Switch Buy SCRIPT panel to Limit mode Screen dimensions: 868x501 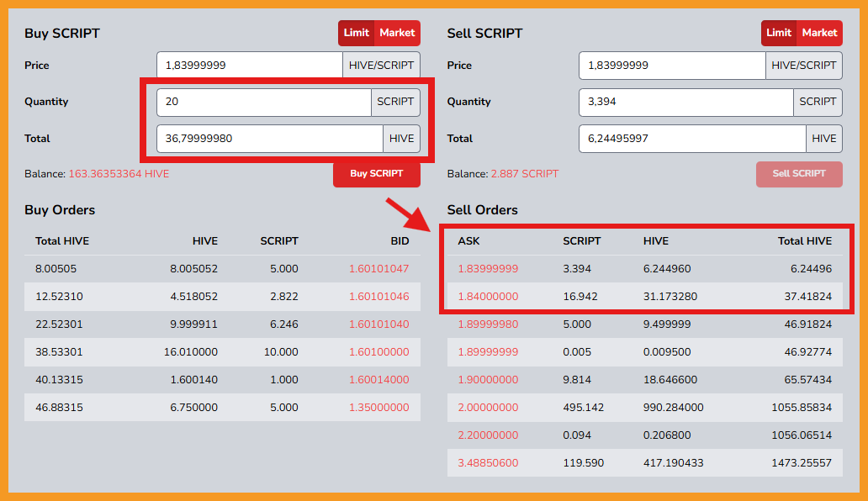pyautogui.click(x=357, y=33)
